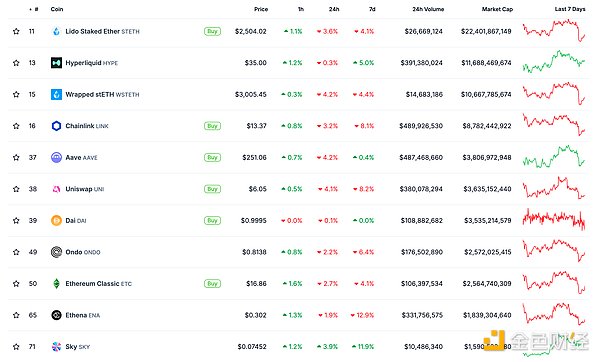The height and width of the screenshot is (362, 600).
Task: Click the Ethereum Classic green diamond icon
Action: (56, 284)
